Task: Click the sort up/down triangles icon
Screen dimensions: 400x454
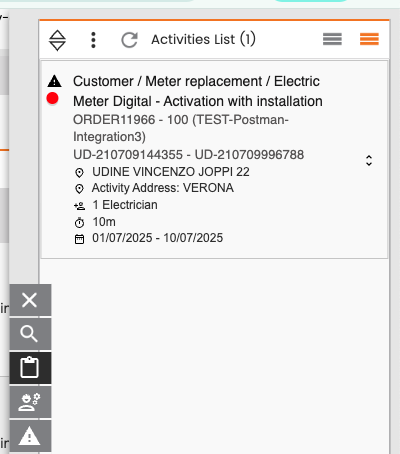Action: coord(57,40)
